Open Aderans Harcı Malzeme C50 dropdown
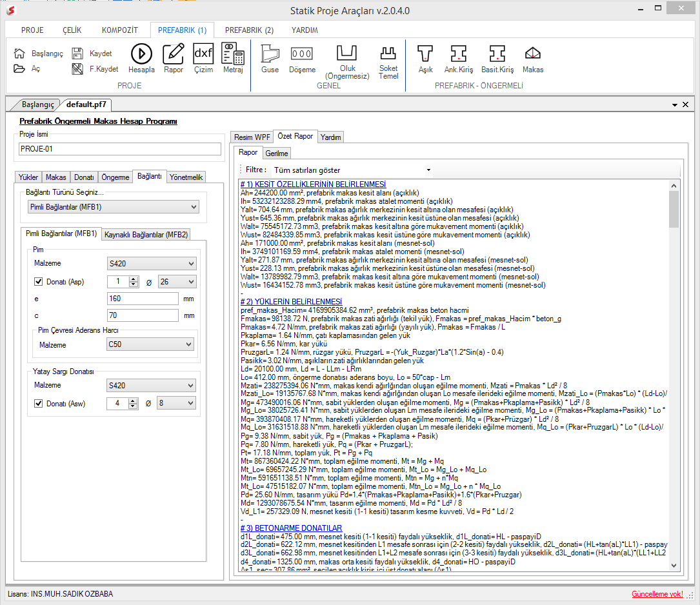This screenshot has width=700, height=605. [x=150, y=344]
